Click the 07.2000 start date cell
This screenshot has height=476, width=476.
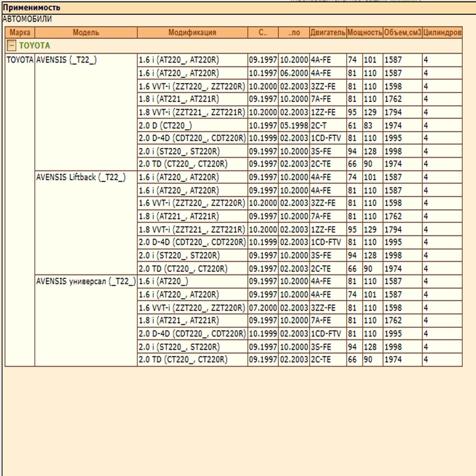pyautogui.click(x=263, y=308)
